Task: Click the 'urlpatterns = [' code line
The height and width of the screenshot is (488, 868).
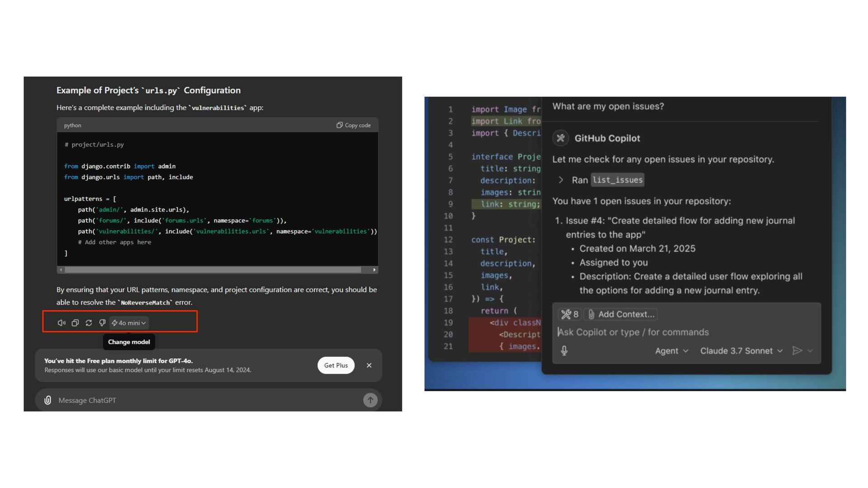Action: coord(90,199)
